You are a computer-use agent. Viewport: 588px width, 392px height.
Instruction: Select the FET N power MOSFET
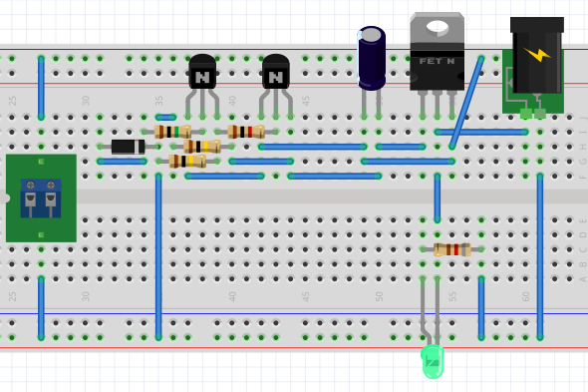pos(437,53)
